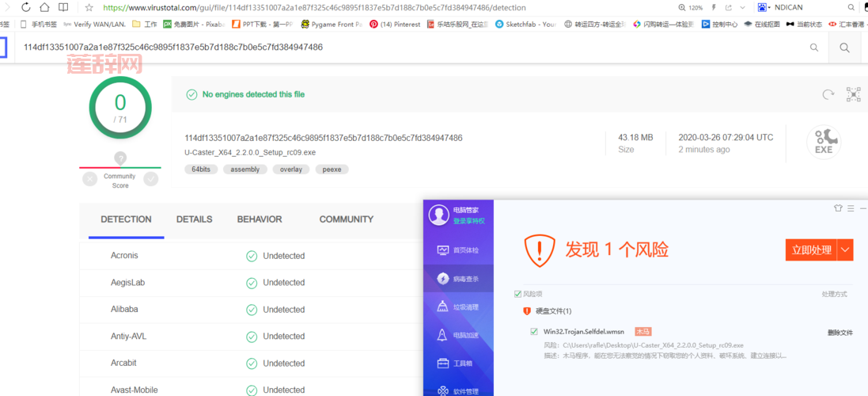Viewport: 868px width, 396px height.
Task: Switch to the DETAILS tab
Action: (195, 219)
